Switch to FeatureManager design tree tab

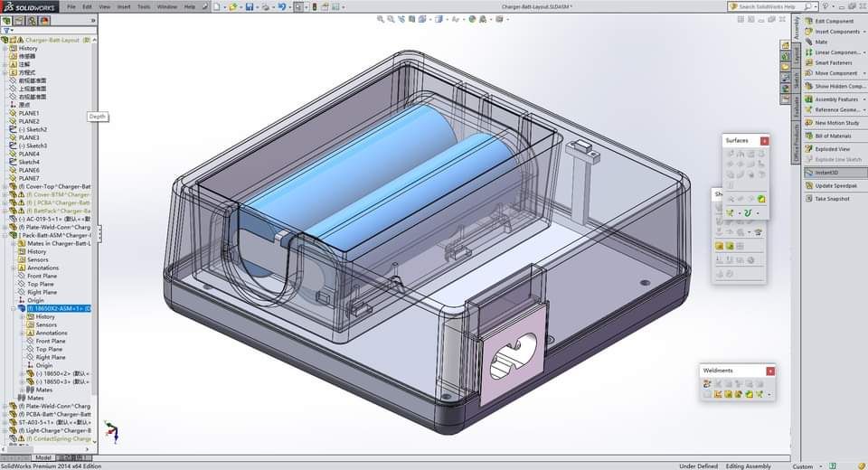[6, 21]
